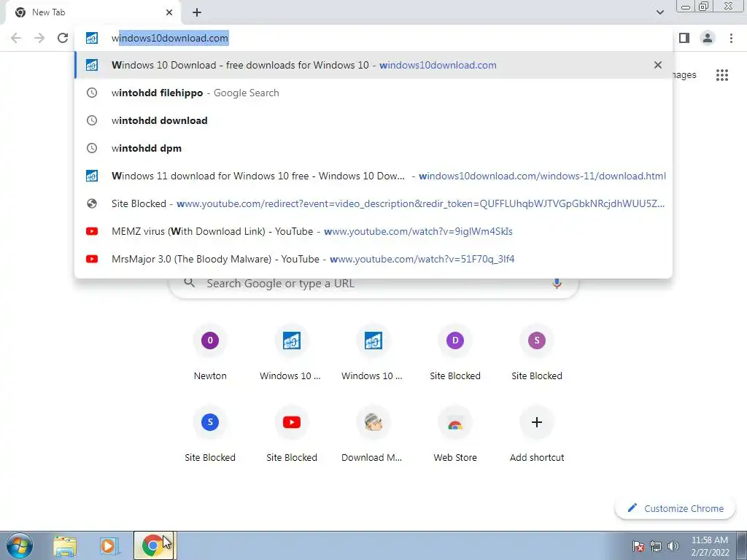The height and width of the screenshot is (560, 747).
Task: Open the Web Store shortcut
Action: pos(455,435)
